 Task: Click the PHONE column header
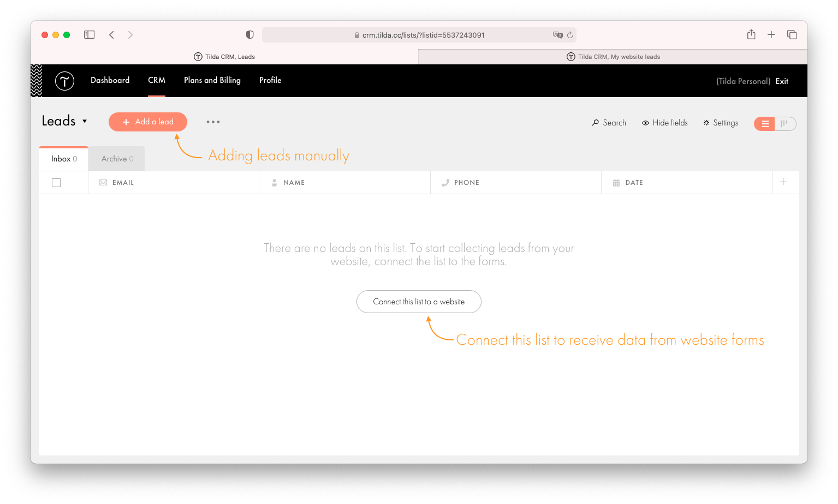tap(516, 183)
